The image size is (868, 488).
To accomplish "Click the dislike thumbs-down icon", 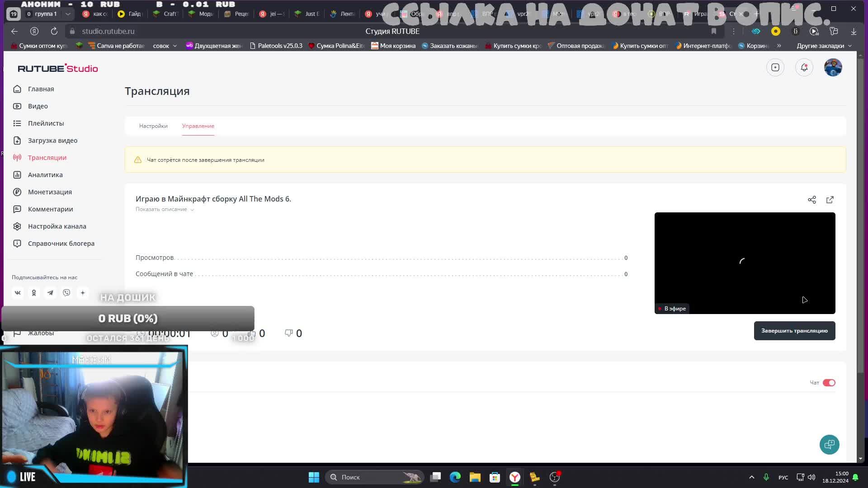I will click(x=289, y=333).
